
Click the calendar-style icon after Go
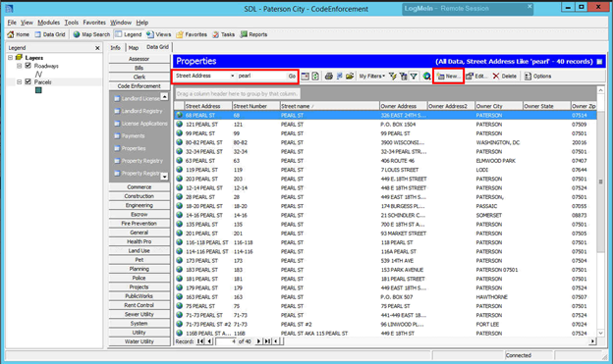point(305,77)
